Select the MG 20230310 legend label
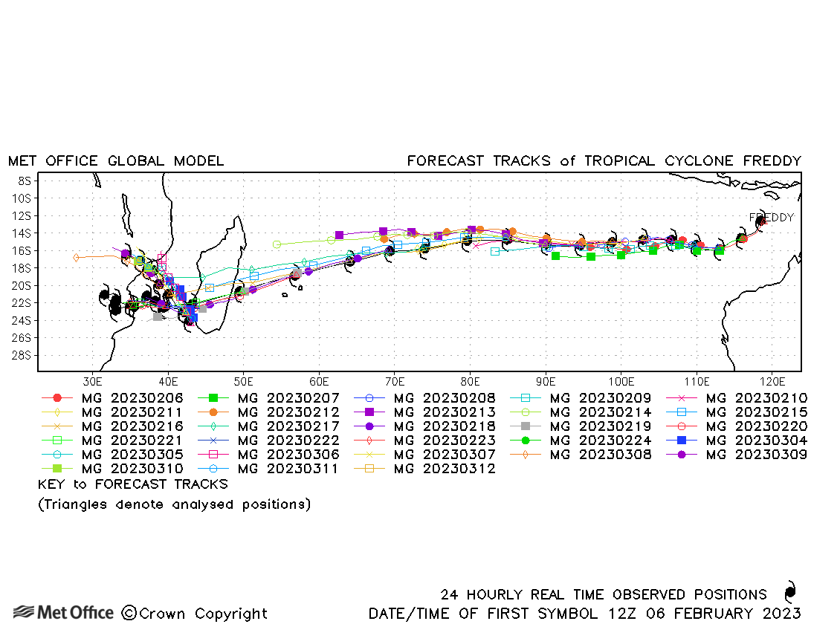The image size is (840, 624). [x=132, y=469]
